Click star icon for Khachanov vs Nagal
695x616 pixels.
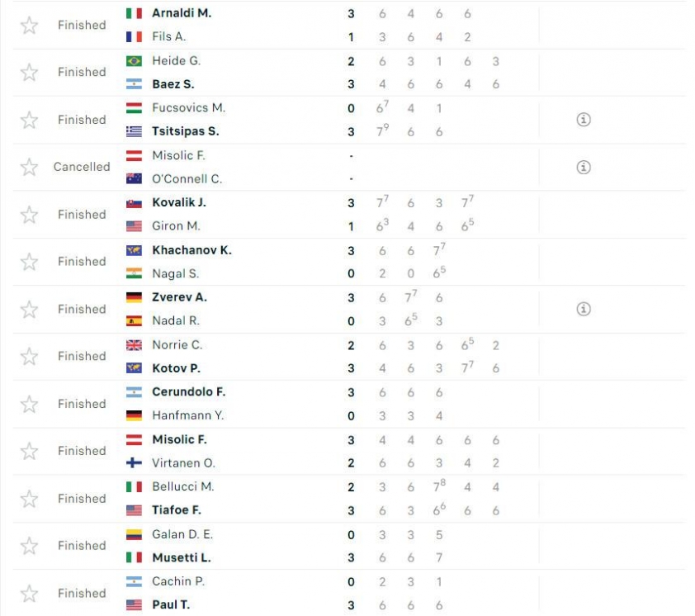[x=29, y=262]
